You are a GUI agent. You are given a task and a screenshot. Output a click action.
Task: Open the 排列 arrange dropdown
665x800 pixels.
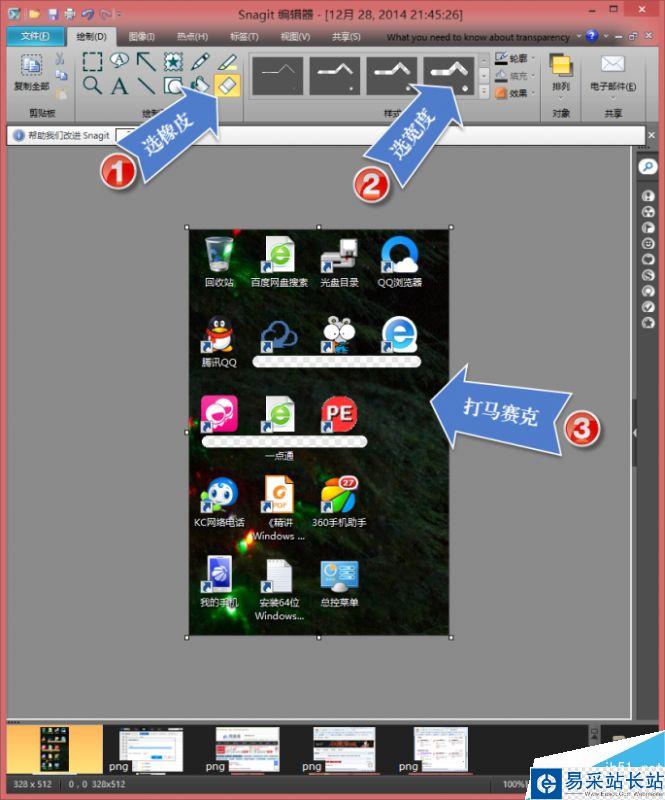click(560, 77)
